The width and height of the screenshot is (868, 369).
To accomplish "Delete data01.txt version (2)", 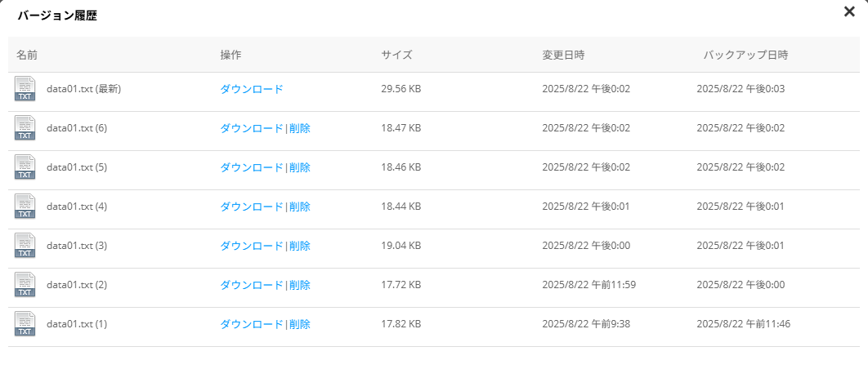I will tap(300, 285).
